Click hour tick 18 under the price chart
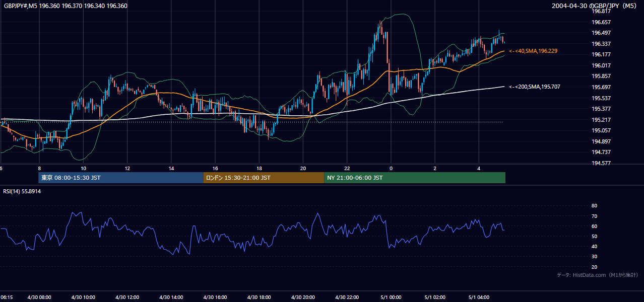This screenshot has width=644, height=302. click(x=259, y=169)
